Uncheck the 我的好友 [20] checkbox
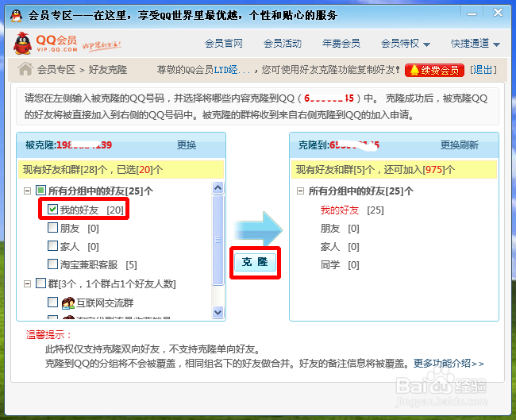Image resolution: width=516 pixels, height=420 pixels. coord(52,210)
